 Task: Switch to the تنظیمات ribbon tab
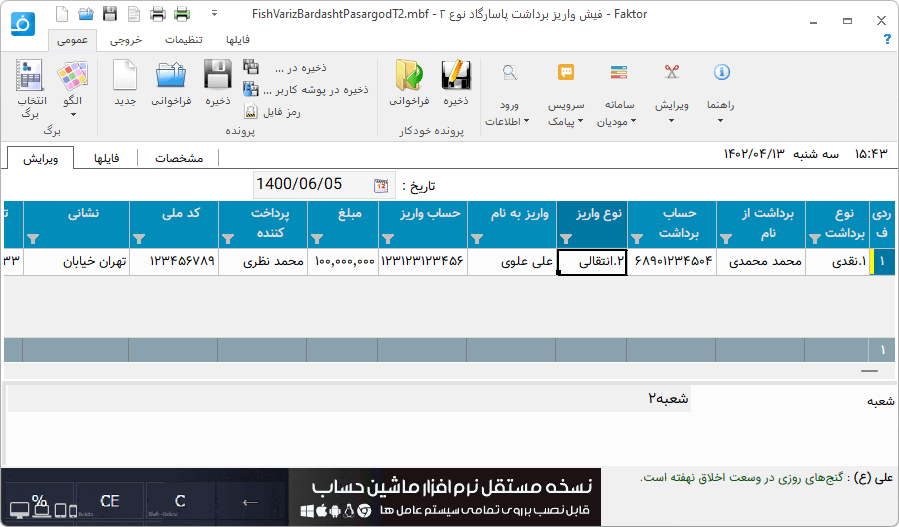[183, 40]
